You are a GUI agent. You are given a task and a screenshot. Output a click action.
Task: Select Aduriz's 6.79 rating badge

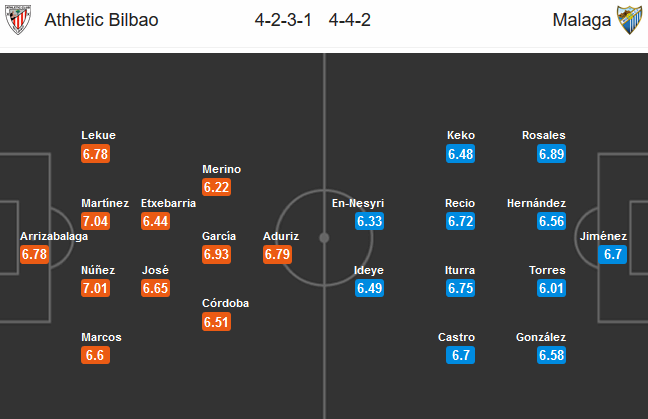tap(277, 255)
